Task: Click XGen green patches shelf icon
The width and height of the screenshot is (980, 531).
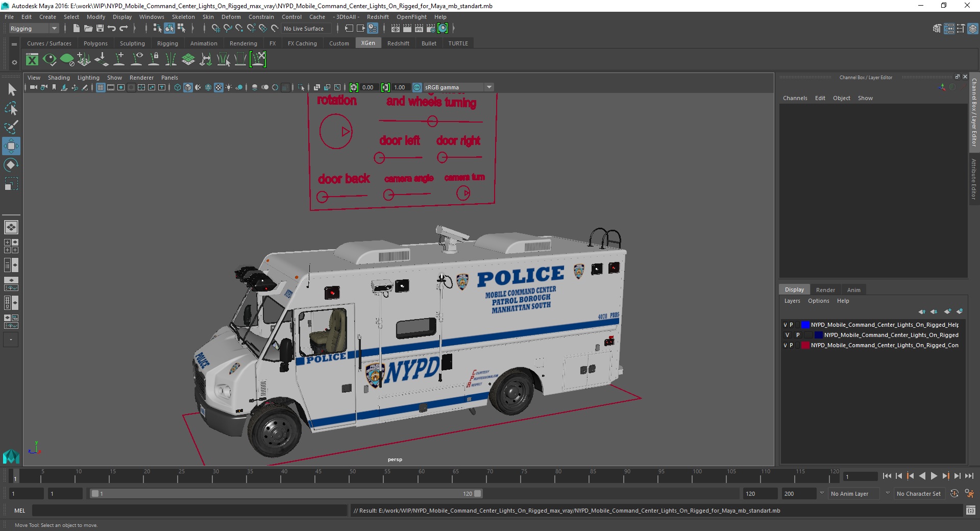Action: coord(188,60)
